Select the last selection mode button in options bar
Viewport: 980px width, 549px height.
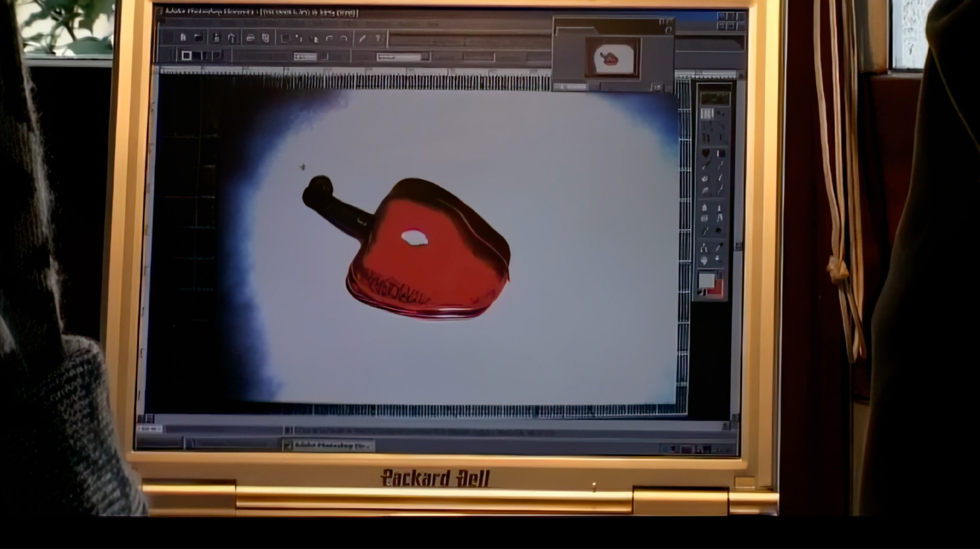point(217,55)
